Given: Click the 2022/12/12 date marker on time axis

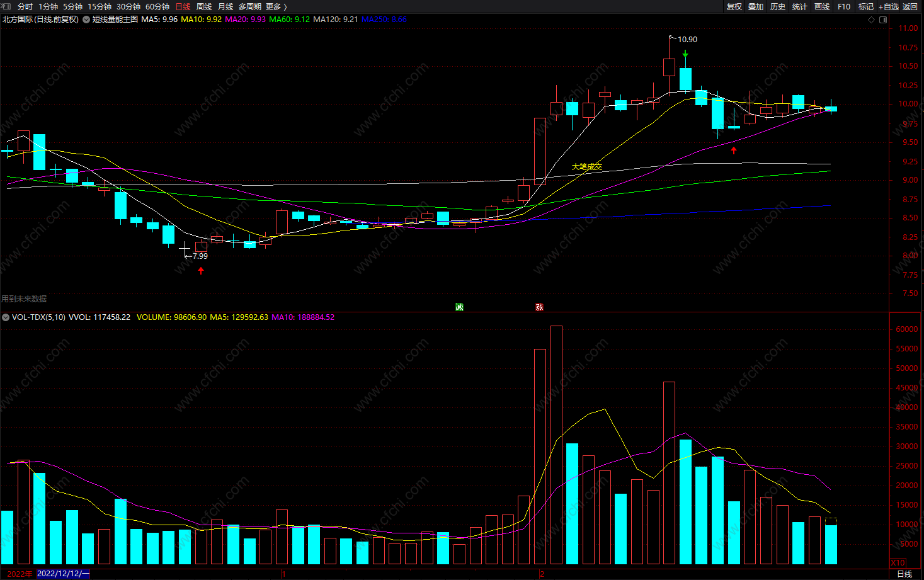Looking at the screenshot, I should [64, 574].
